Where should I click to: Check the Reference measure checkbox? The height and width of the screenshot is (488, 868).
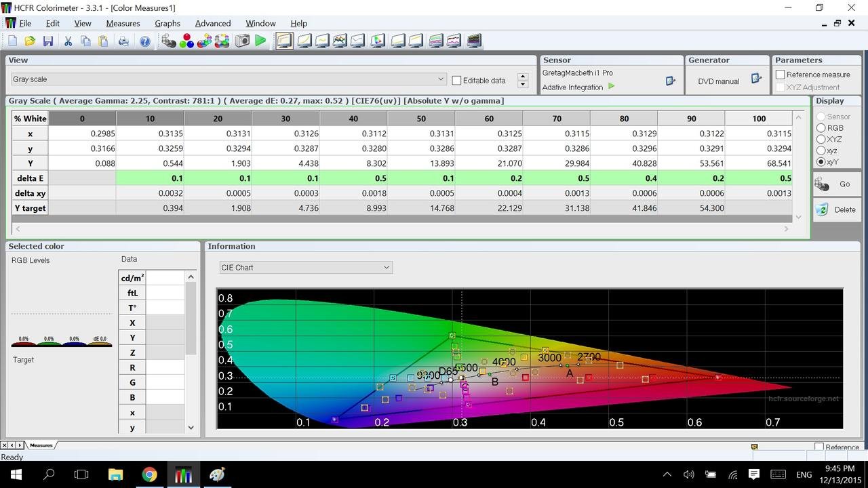coord(781,75)
